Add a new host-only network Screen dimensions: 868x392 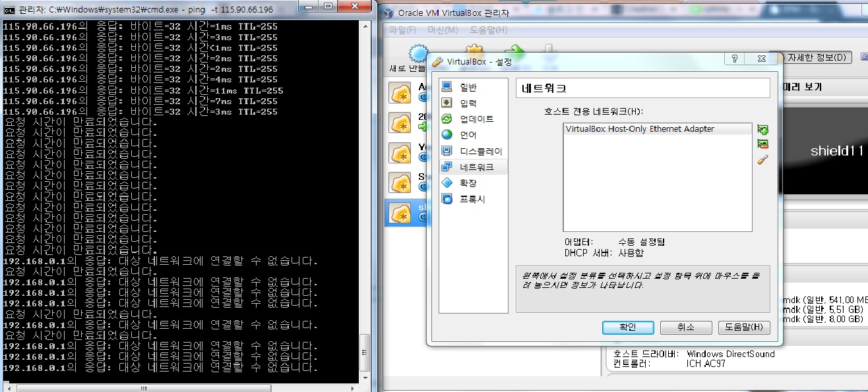click(x=763, y=130)
